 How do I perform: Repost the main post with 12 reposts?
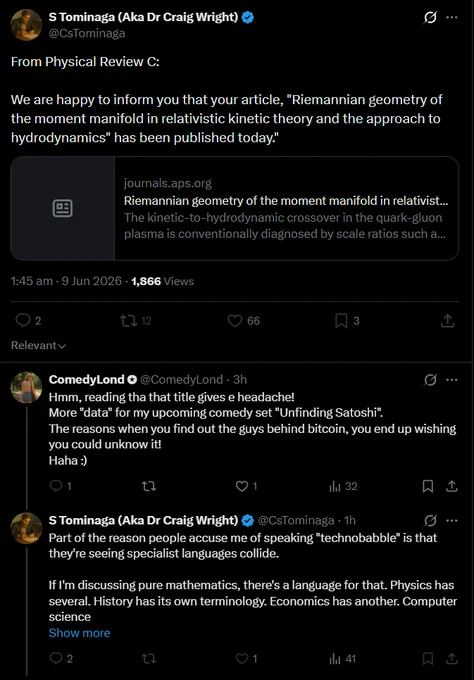click(x=136, y=321)
